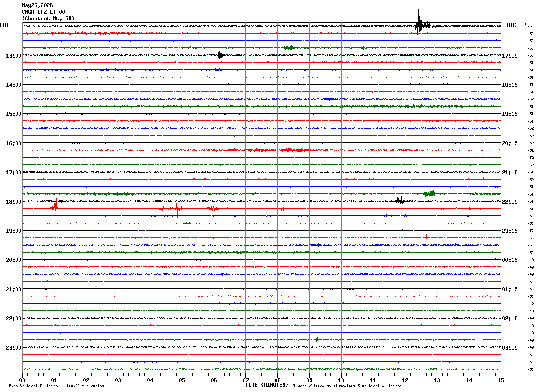Screen dimensions: 536x392
Task: Click the 00 minute tick label
Action: (x=22, y=380)
